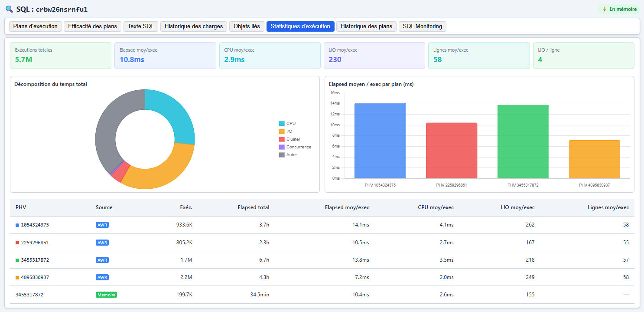The width and height of the screenshot is (644, 312).
Task: Click the SQL ID crbw26nsrnfu1 title
Action: 62,10
